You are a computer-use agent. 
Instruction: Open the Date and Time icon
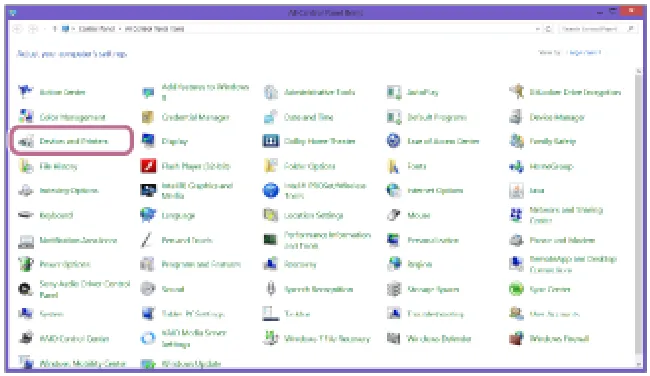pos(271,117)
